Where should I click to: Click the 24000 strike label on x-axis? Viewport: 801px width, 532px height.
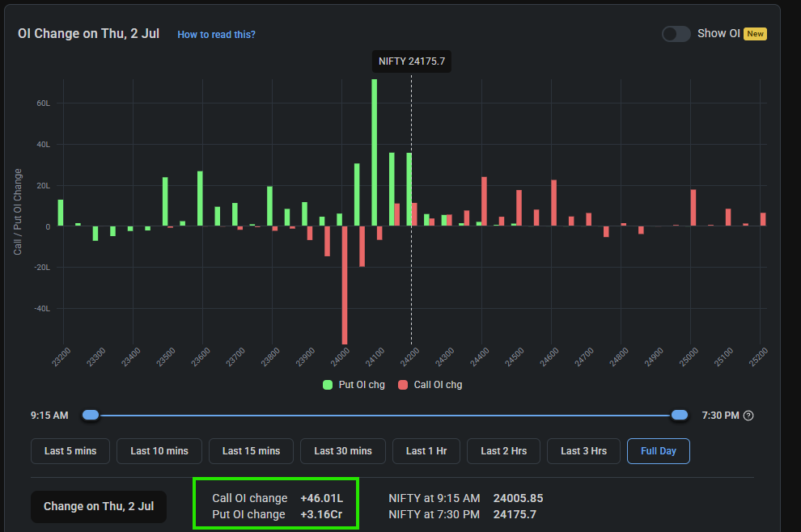point(340,357)
